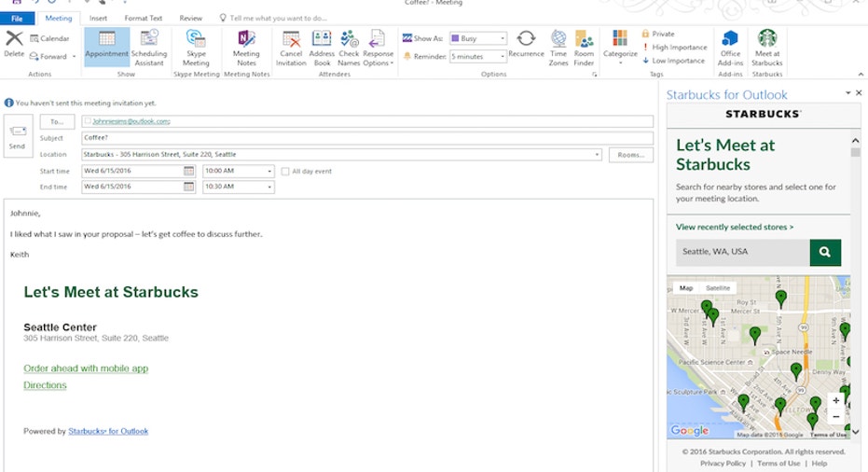Open the start date calendar picker
Viewport: 868px width, 472px height.
tap(188, 171)
